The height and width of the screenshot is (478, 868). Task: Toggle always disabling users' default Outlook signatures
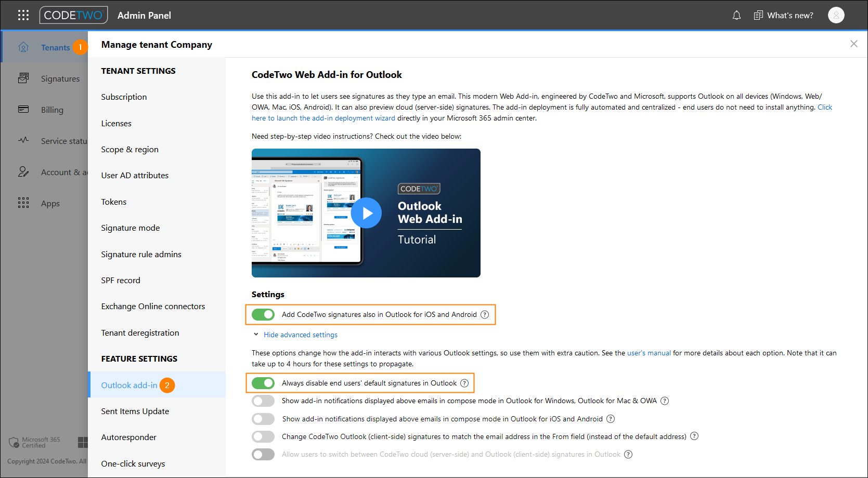click(x=263, y=383)
